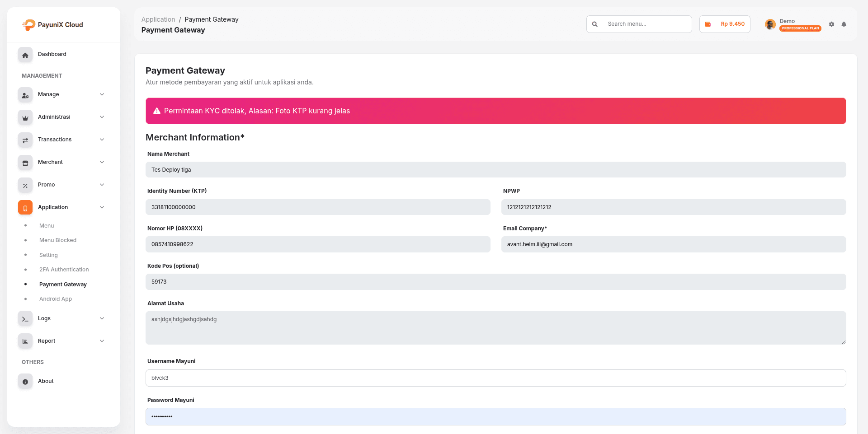
Task: Click the Payment Gateway breadcrumb text
Action: pyautogui.click(x=212, y=19)
